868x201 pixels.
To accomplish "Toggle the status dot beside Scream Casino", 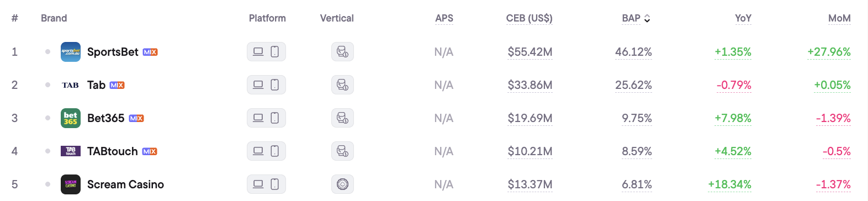I will [x=48, y=184].
